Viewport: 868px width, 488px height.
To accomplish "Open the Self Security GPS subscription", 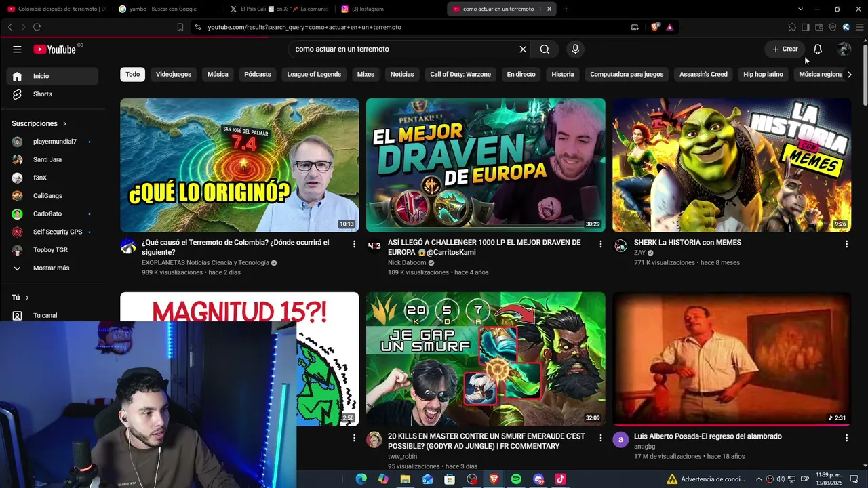I will tap(52, 232).
